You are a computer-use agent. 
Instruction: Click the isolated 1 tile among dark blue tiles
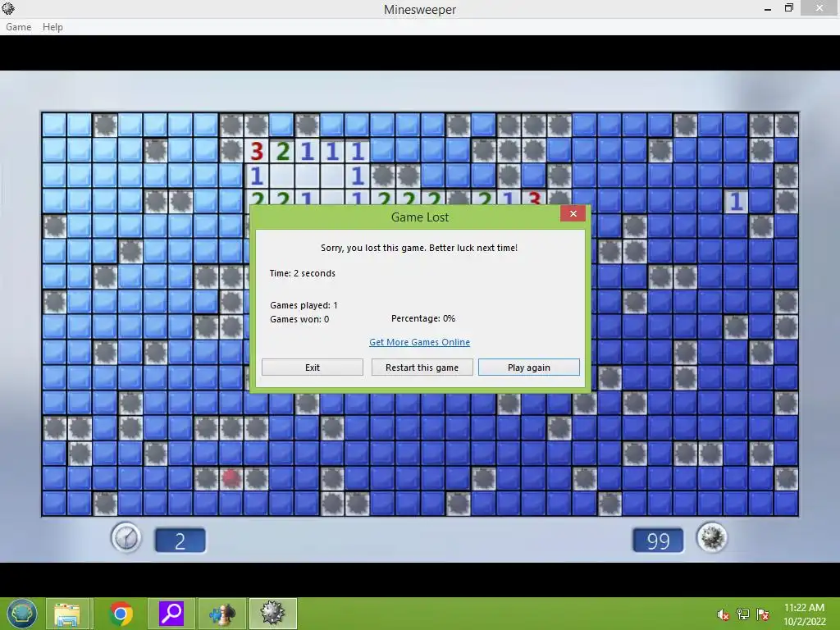tap(736, 202)
